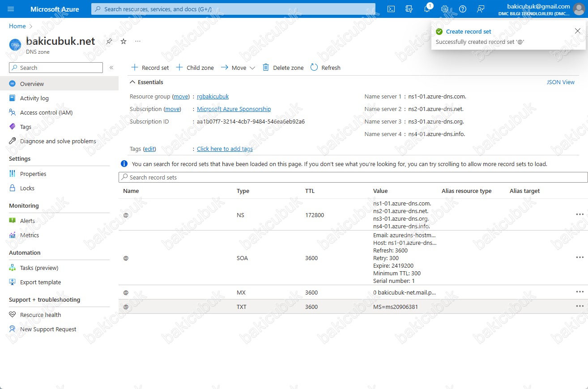Add bakicubuk.net to favorites with star

click(124, 41)
